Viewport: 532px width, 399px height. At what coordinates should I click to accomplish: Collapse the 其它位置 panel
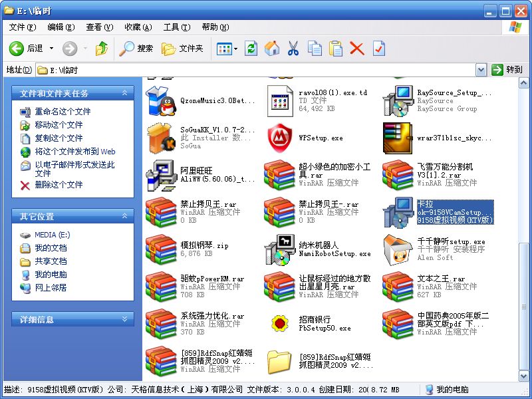[x=124, y=216]
